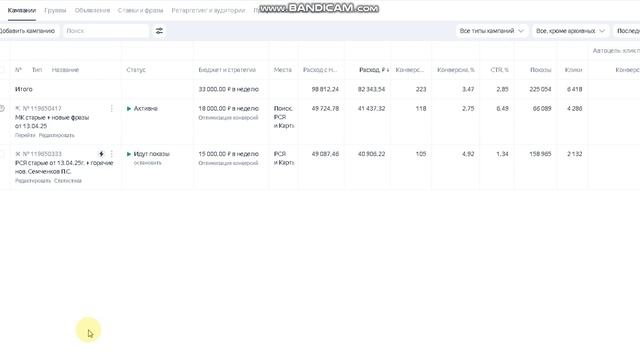Screen dimensions: 640x360
Task: Click campaign number №119650417
Action: pyautogui.click(x=42, y=108)
